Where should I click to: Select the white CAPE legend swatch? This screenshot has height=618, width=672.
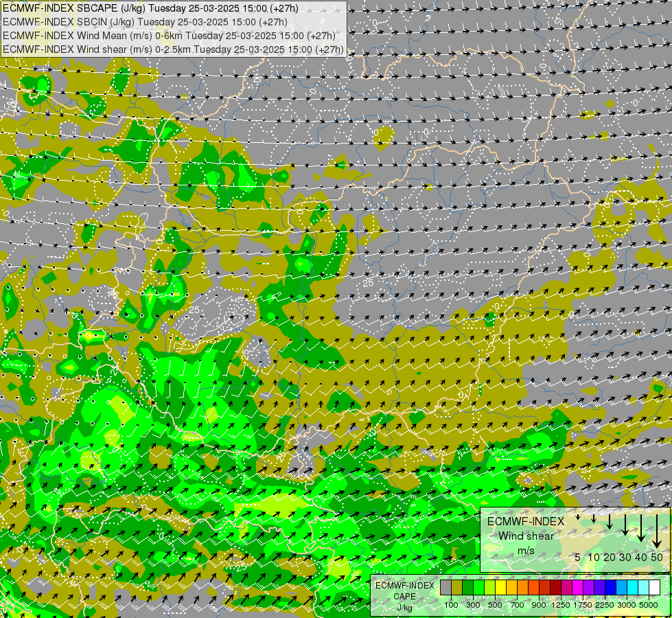655,588
